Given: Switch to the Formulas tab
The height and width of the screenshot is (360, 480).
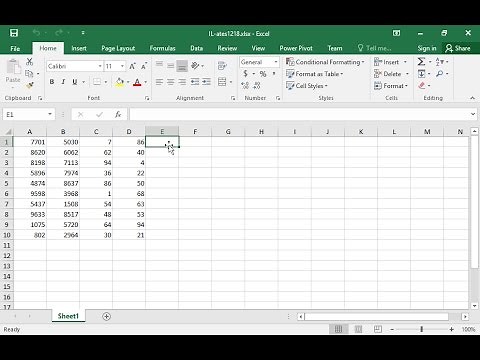Looking at the screenshot, I should (x=162, y=48).
